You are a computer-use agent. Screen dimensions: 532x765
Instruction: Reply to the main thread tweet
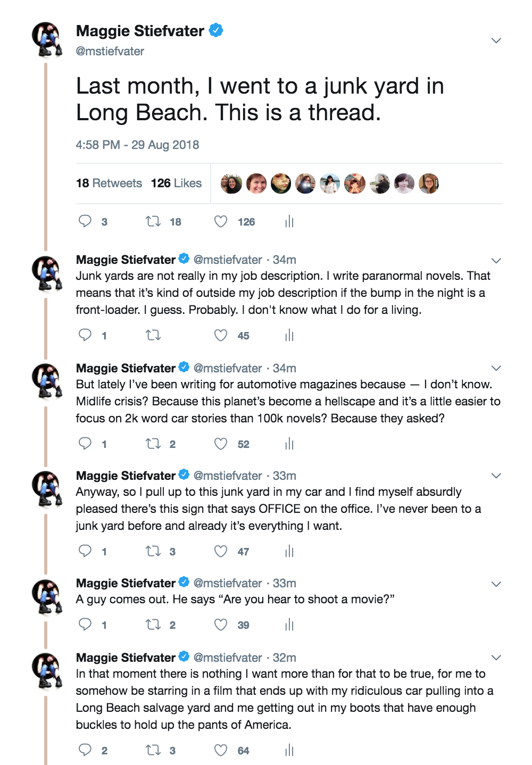point(85,221)
